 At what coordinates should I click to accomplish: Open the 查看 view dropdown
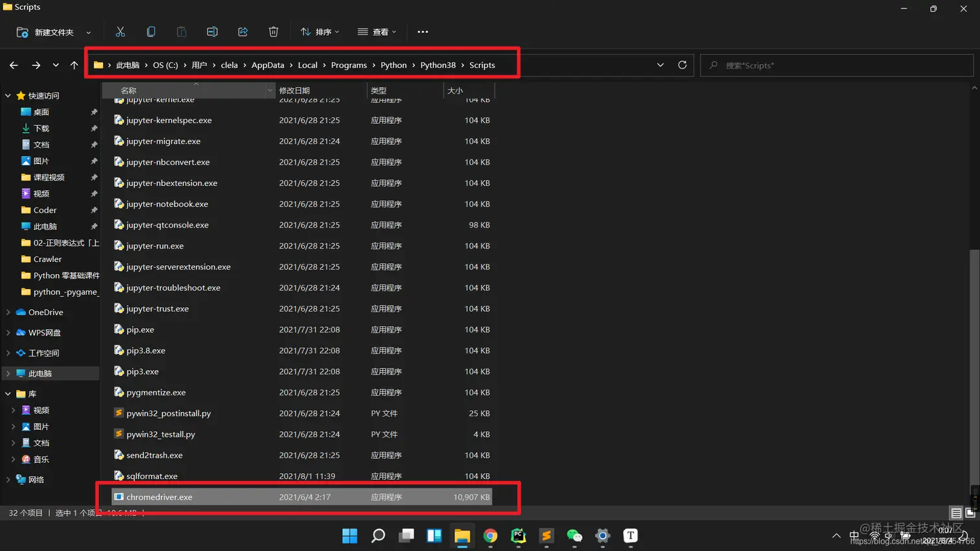(x=377, y=32)
